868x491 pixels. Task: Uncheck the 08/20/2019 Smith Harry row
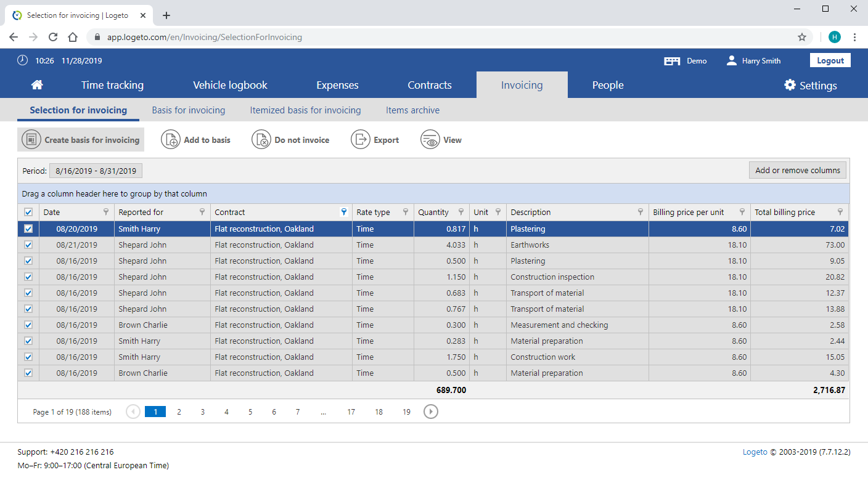point(28,229)
